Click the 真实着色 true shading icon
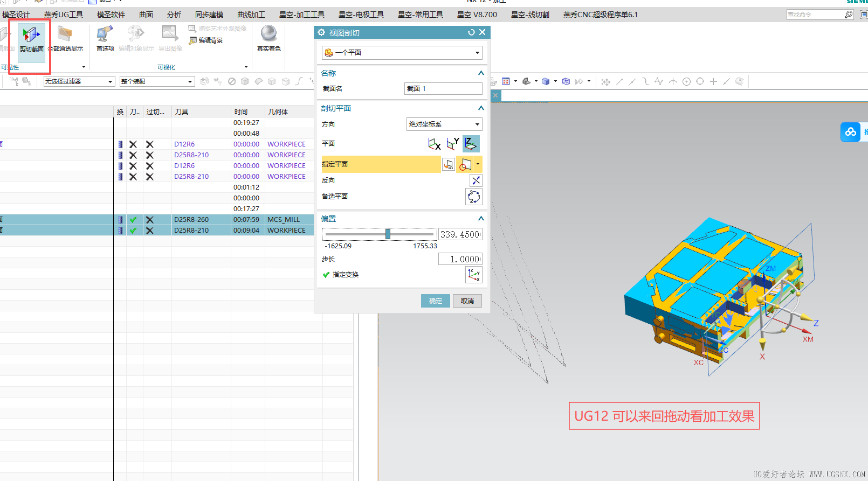Screen dimensions: 868x481 click(268, 38)
